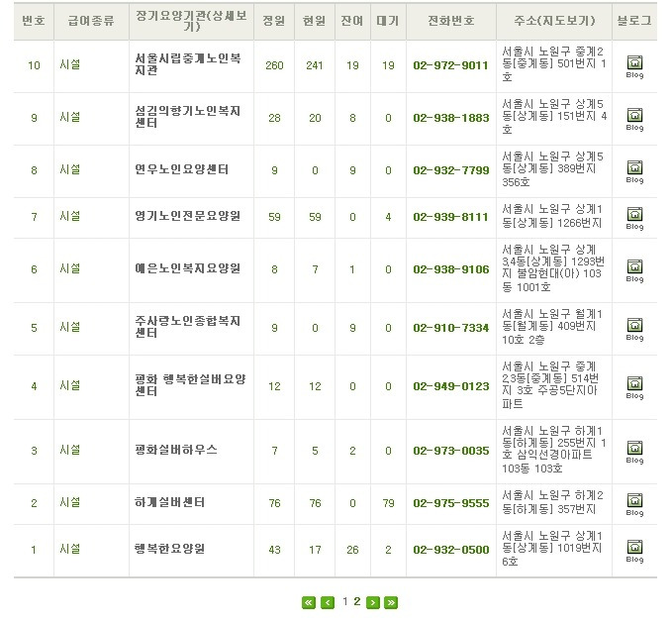Image resolution: width=672 pixels, height=624 pixels.
Task: View details of 주사랑노인종합복지센터
Action: pos(188,327)
